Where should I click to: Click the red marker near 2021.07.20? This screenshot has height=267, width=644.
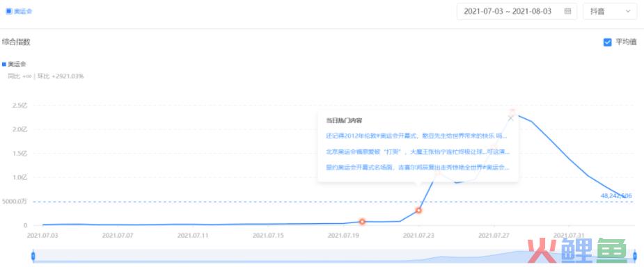(362, 222)
